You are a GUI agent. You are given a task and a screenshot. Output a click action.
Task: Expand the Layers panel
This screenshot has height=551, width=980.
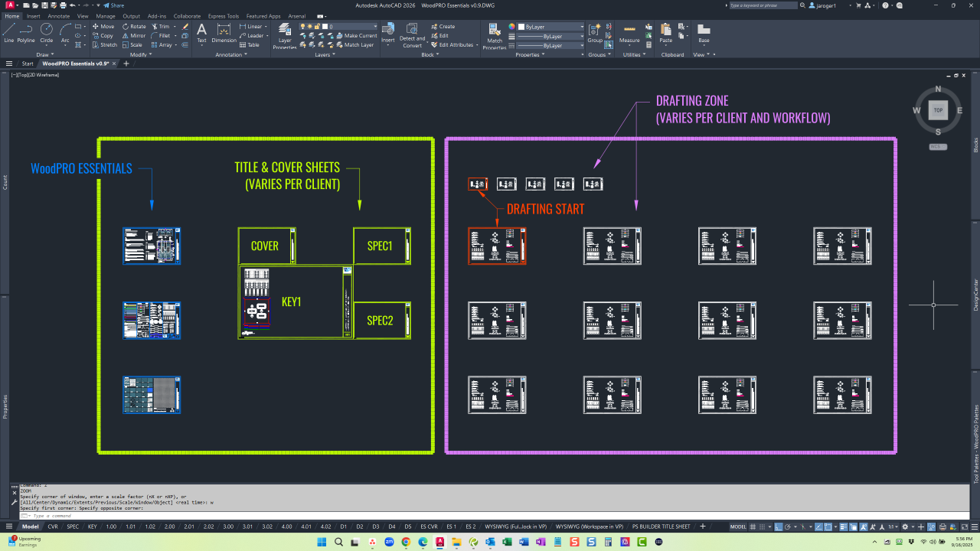(325, 54)
